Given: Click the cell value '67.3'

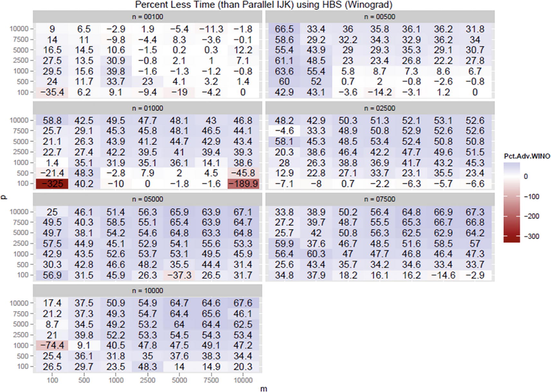Looking at the screenshot, I should [x=475, y=212].
